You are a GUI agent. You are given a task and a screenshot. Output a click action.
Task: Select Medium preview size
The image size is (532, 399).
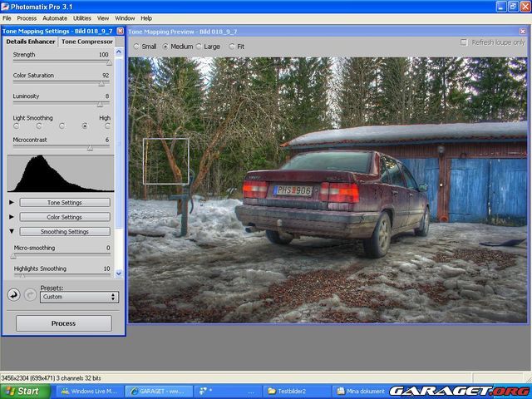[165, 47]
